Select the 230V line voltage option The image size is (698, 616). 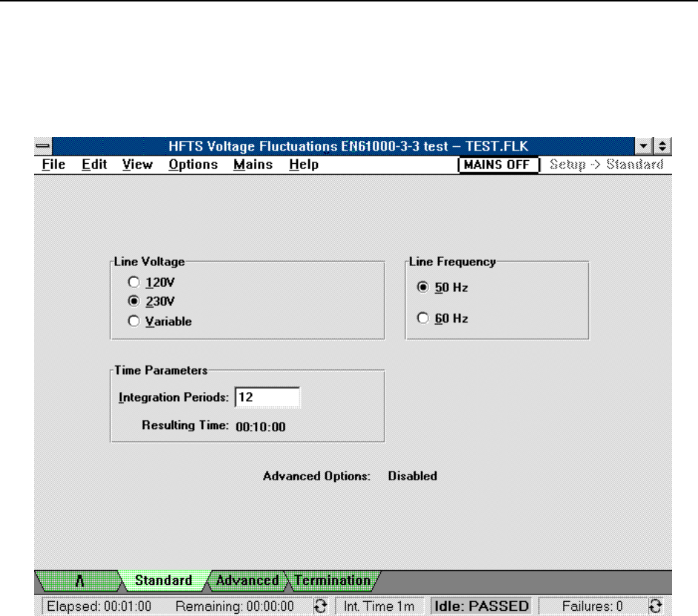point(151,302)
